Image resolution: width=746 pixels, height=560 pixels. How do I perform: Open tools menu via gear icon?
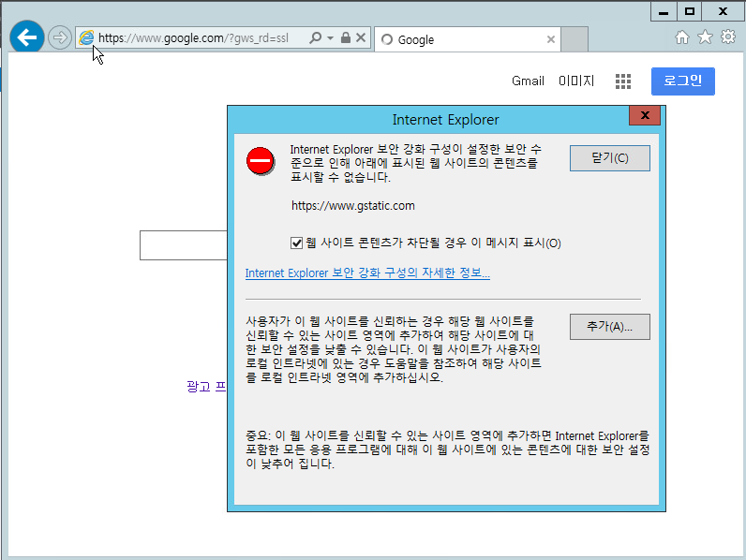click(728, 37)
